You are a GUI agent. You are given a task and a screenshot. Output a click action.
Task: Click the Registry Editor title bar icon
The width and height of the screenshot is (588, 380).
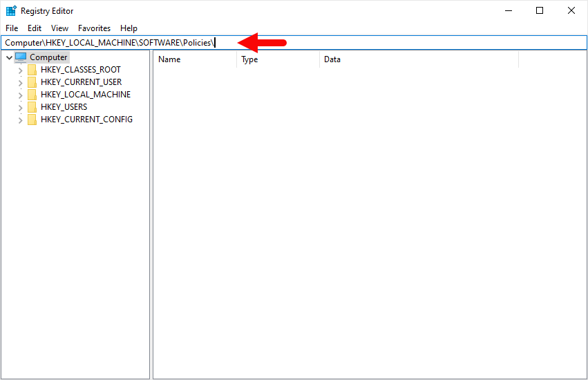[x=11, y=11]
